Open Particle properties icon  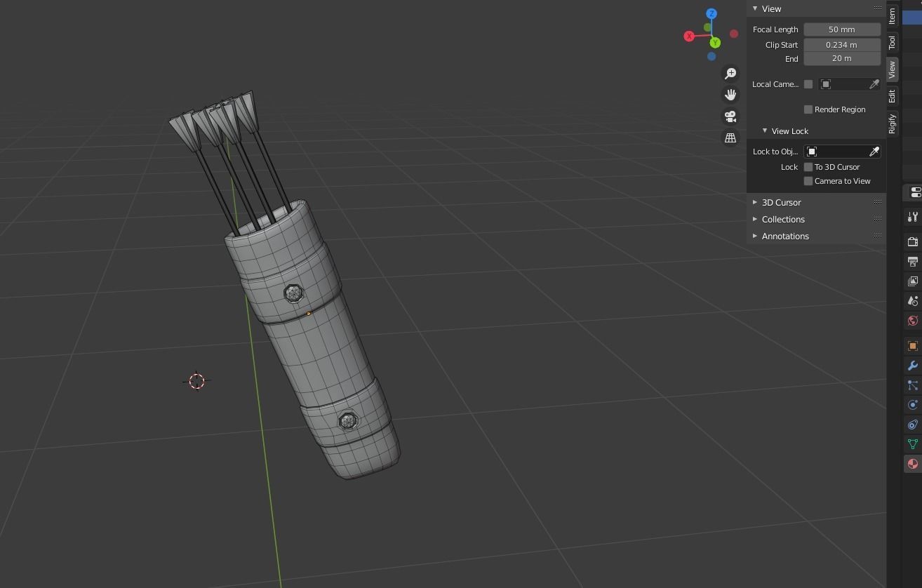coord(912,385)
